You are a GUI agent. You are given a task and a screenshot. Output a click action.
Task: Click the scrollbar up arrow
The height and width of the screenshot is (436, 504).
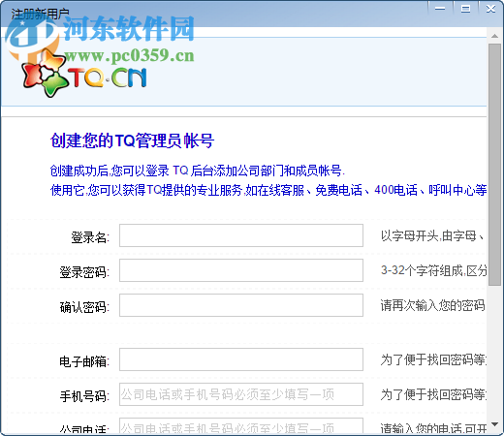pos(494,36)
